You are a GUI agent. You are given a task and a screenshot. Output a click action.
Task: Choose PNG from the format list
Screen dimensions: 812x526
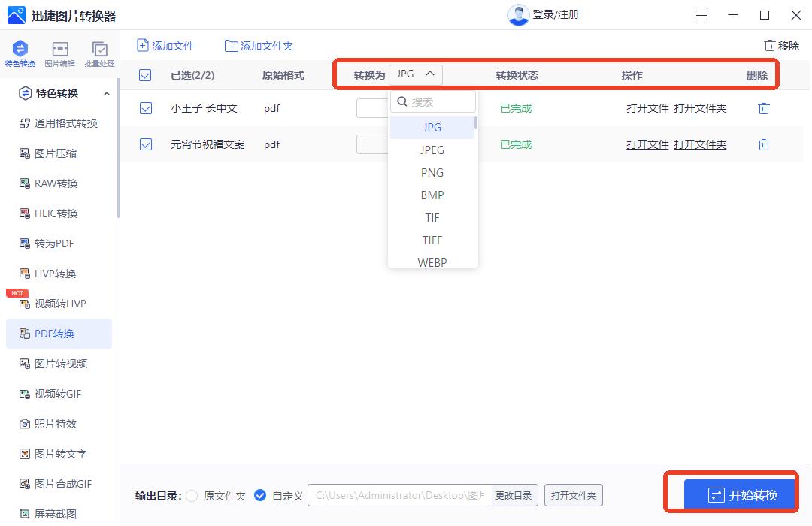click(x=432, y=172)
